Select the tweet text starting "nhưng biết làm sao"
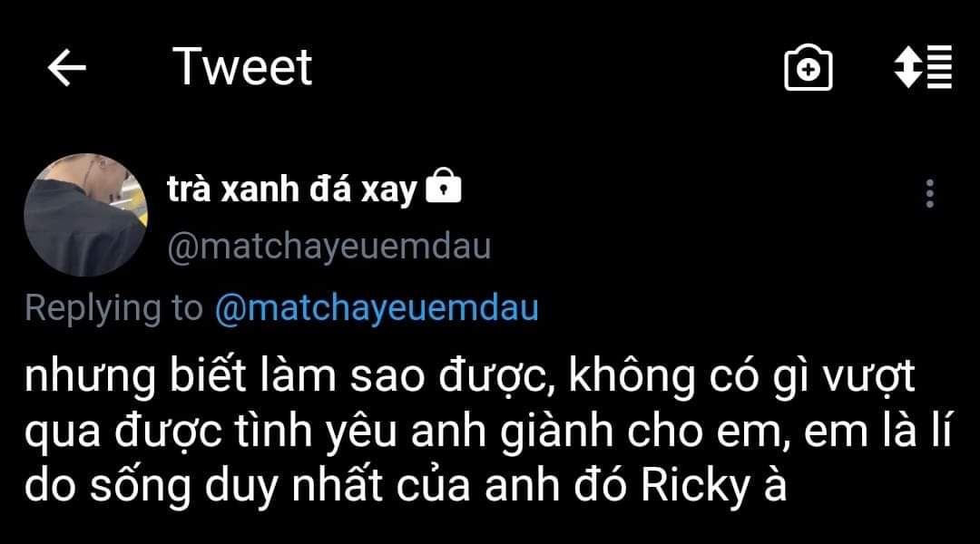Image resolution: width=980 pixels, height=544 pixels. pos(487,431)
